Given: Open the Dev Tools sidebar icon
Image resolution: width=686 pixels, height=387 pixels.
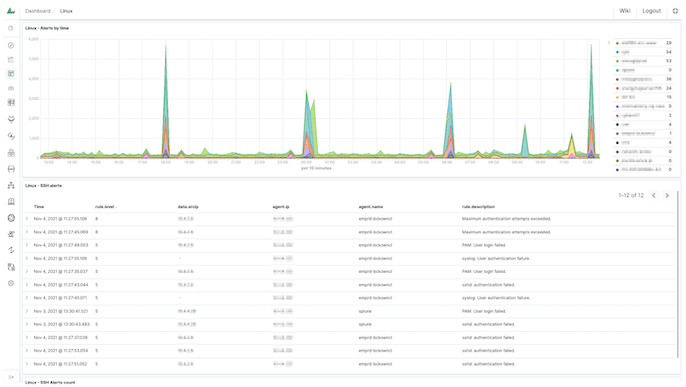Looking at the screenshot, I should click(x=11, y=234).
